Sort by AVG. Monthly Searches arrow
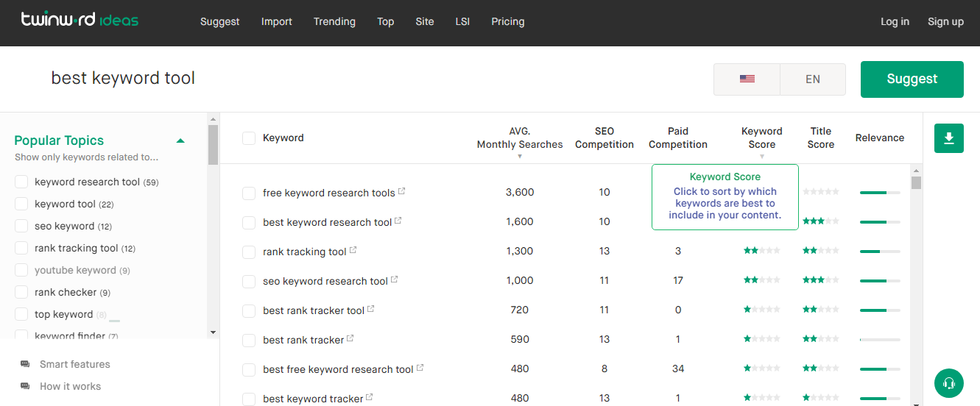 pos(520,156)
